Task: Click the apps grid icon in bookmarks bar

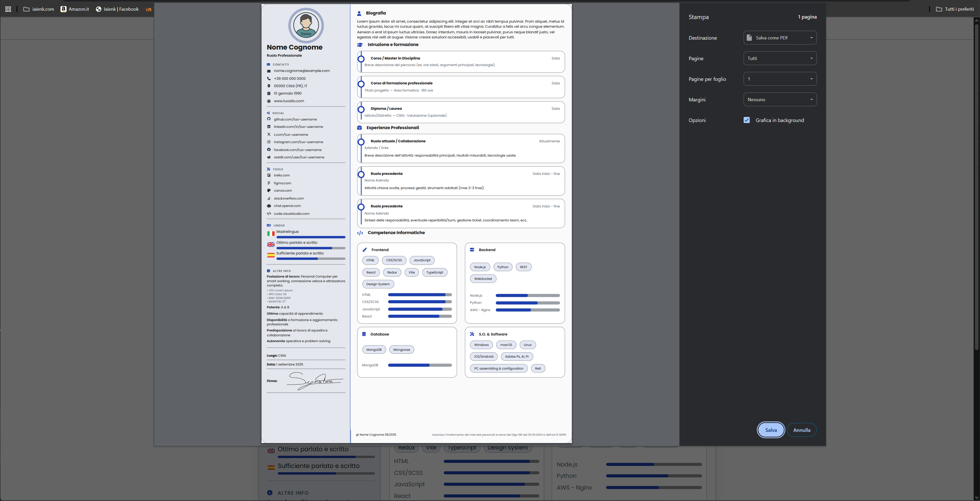Action: [x=8, y=9]
